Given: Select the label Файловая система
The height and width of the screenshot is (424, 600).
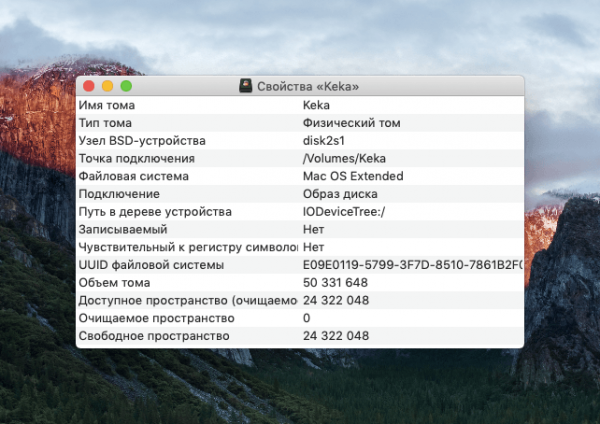Looking at the screenshot, I should point(134,176).
